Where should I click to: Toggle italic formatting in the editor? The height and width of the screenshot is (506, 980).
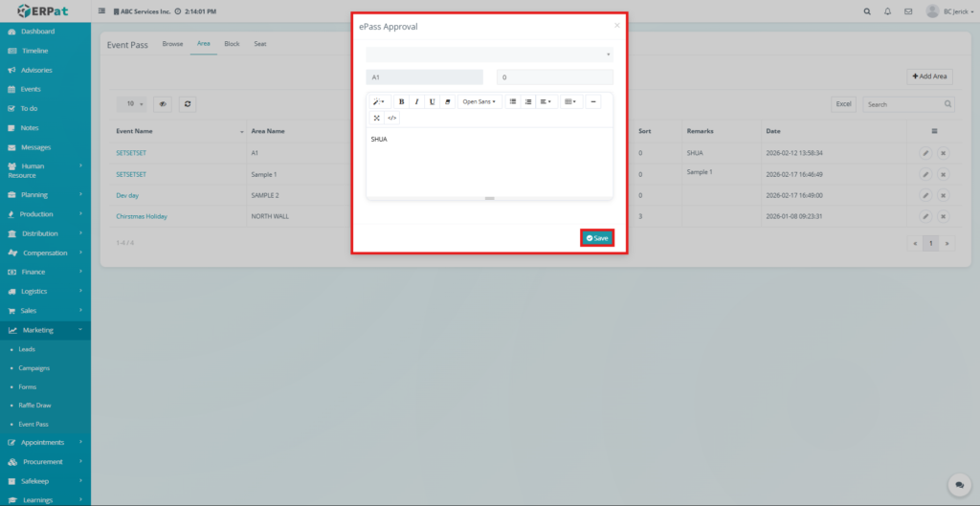tap(417, 101)
